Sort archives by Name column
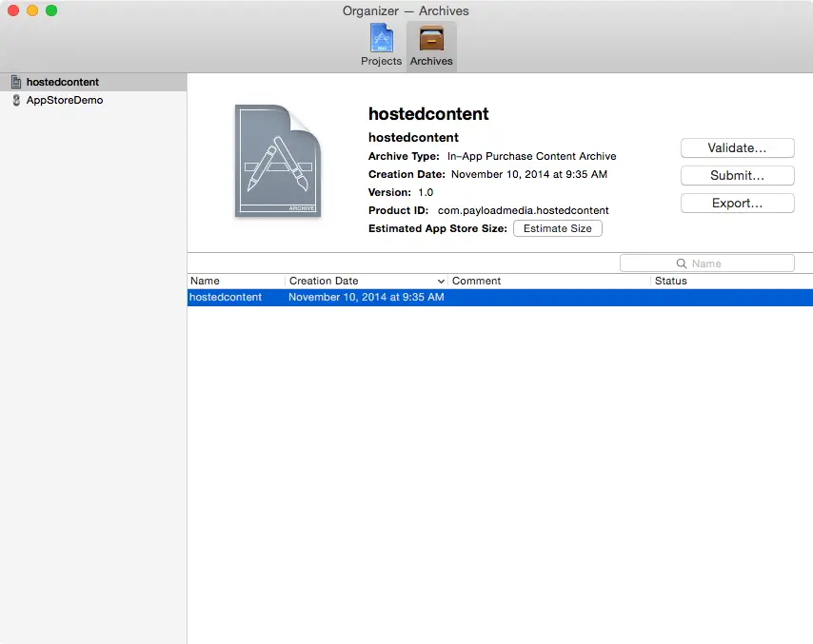813x644 pixels. [235, 281]
